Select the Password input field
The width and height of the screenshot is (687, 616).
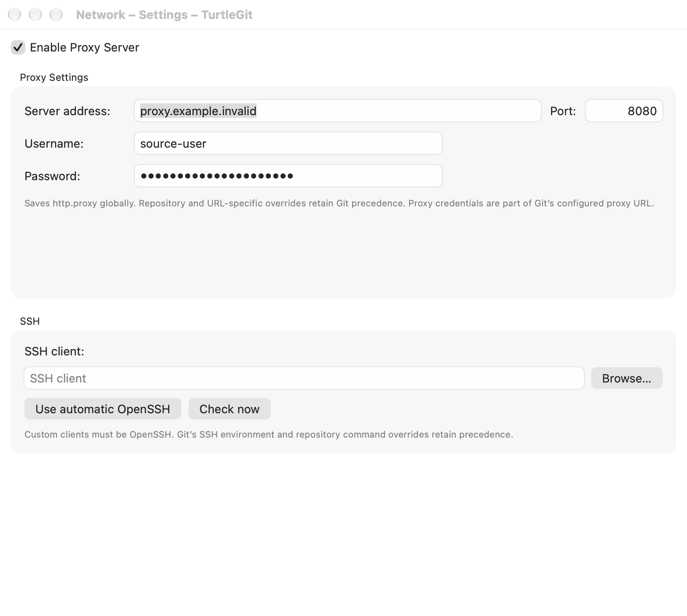(x=288, y=176)
